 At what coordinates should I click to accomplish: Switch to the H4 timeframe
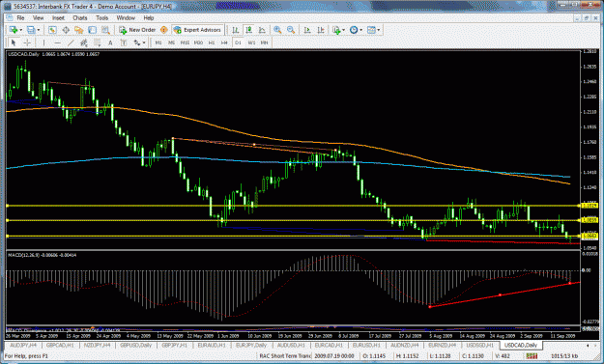click(224, 42)
